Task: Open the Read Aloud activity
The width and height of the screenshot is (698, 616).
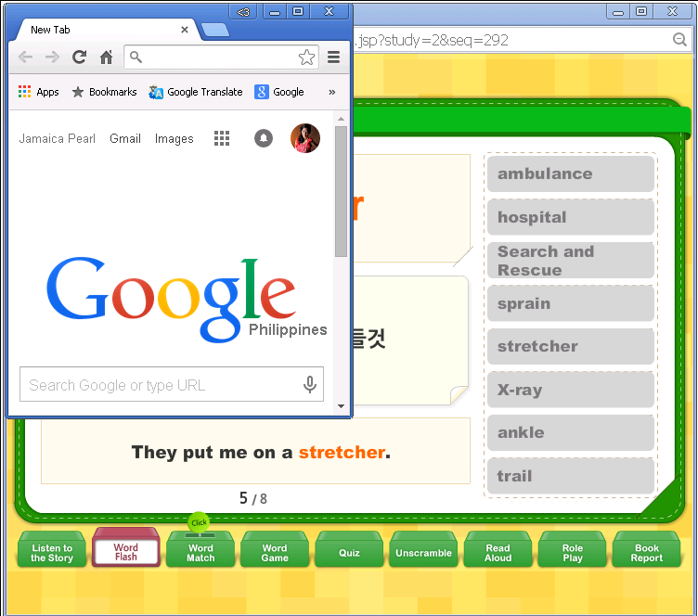Action: (x=498, y=550)
